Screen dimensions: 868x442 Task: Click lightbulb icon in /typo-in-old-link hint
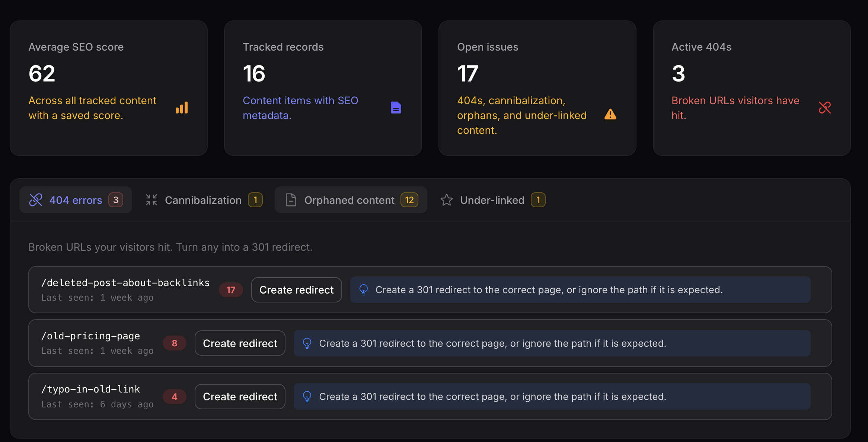[307, 397]
